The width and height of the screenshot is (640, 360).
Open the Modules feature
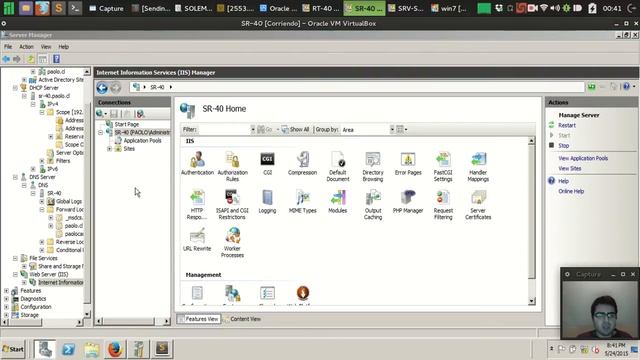(x=338, y=201)
